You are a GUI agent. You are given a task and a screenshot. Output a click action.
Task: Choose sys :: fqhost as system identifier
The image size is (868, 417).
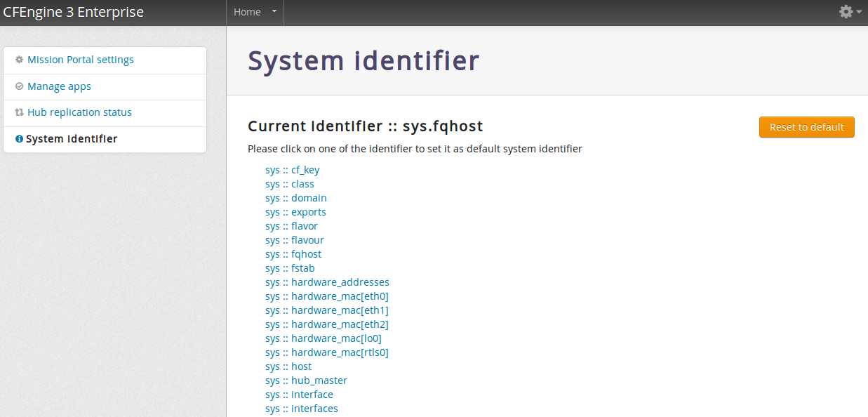[293, 254]
